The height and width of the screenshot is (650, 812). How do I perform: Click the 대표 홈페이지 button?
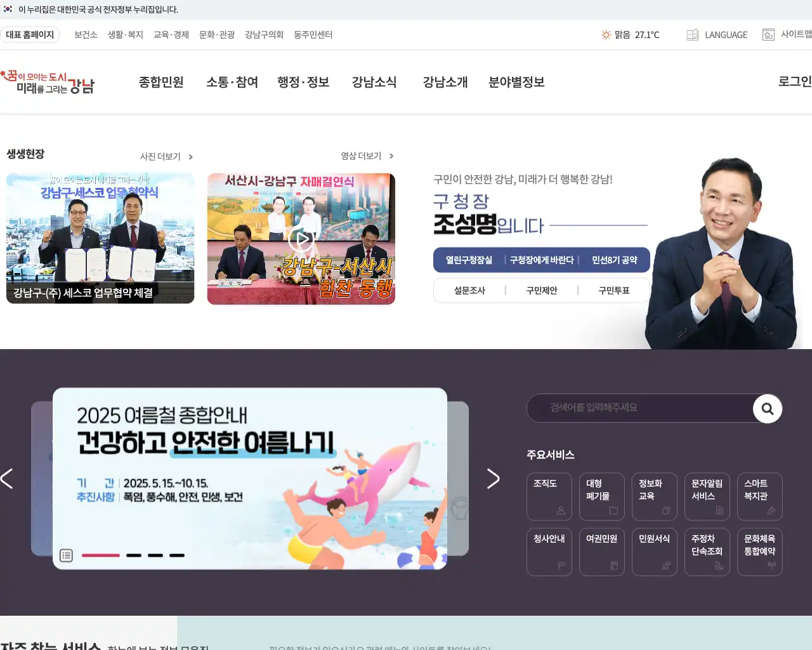[30, 35]
